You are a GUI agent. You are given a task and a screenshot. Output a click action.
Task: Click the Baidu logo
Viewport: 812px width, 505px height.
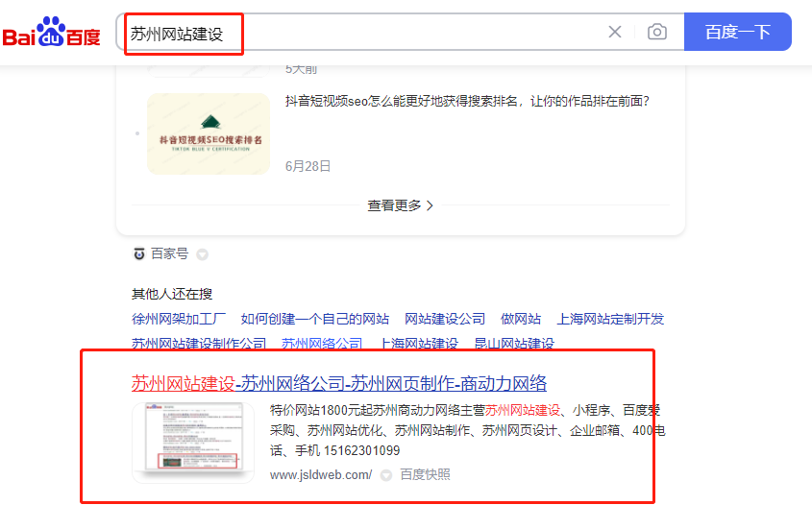[51, 32]
